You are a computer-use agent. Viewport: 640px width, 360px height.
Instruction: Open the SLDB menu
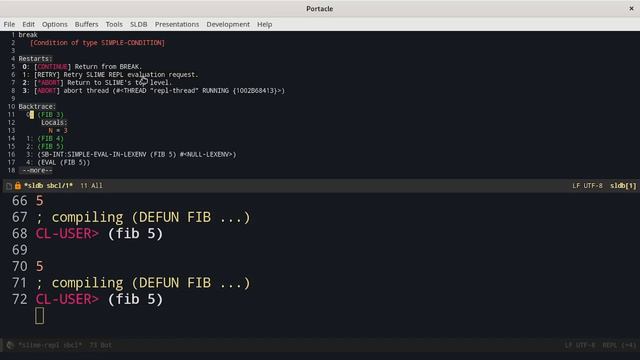(138, 24)
